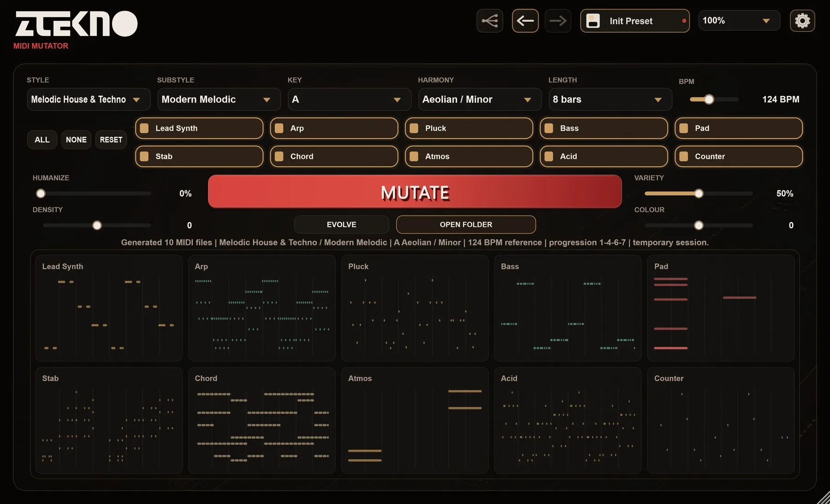Open the 100% zoom scale dropdown
Viewport: 830px width, 504px height.
pos(739,21)
